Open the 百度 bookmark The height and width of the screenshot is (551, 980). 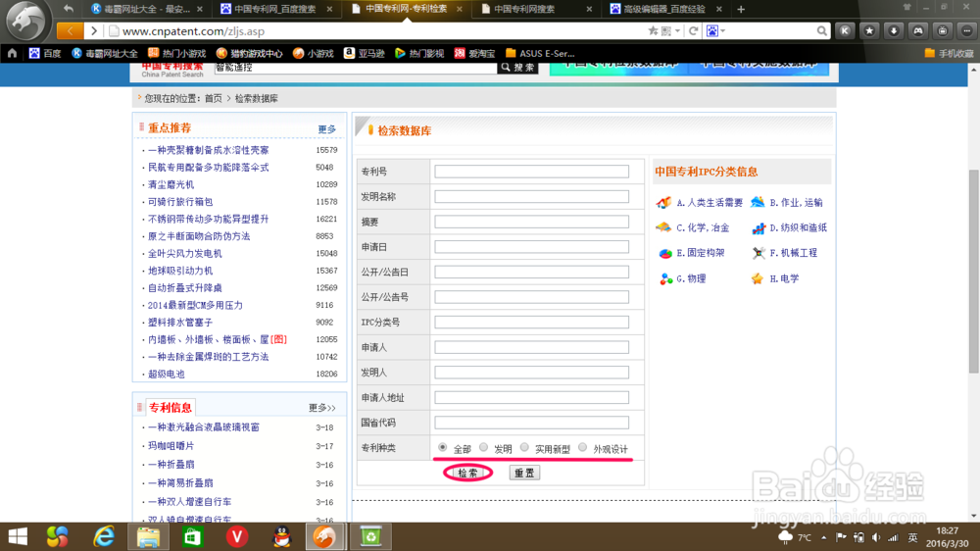tap(44, 53)
